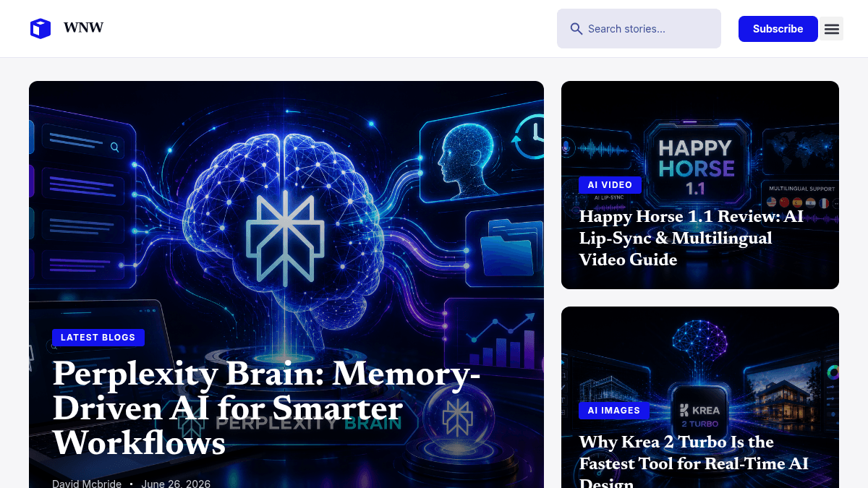Click the blue cube WNW logo icon
Viewport: 868px width, 488px height.
(41, 29)
